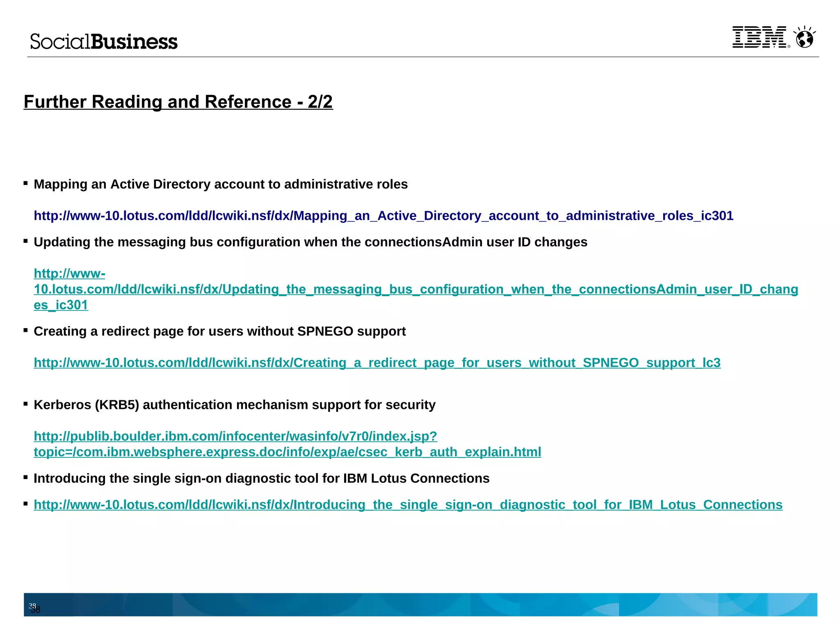Open the Mapping Active Directory account URL
This screenshot has height=630, width=840.
[383, 216]
